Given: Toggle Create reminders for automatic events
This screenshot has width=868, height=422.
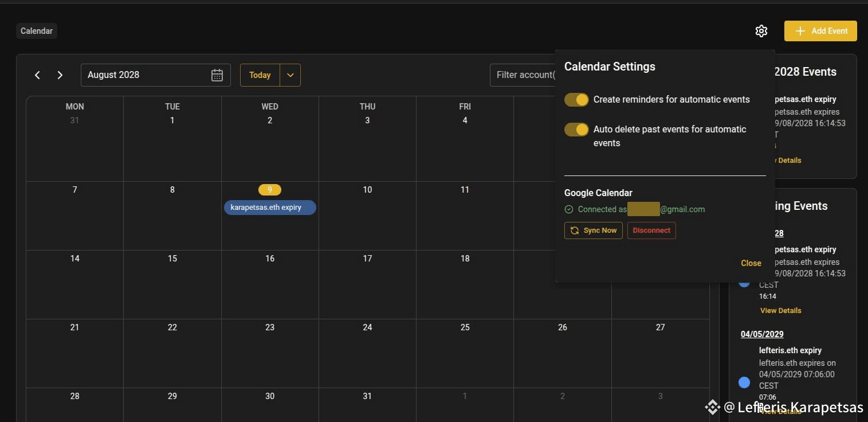Looking at the screenshot, I should pyautogui.click(x=576, y=100).
